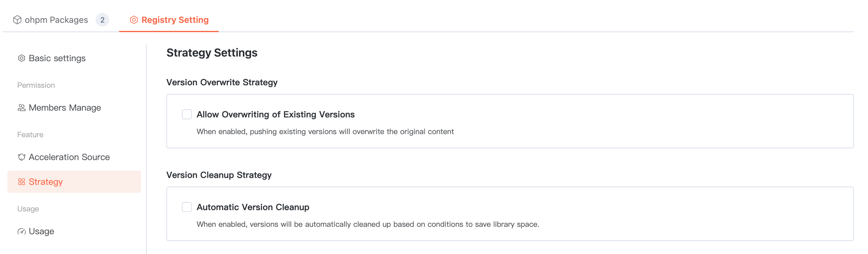Screen dimensions: 868x254
Task: Click the Strategy grid icon in sidebar
Action: [22, 182]
